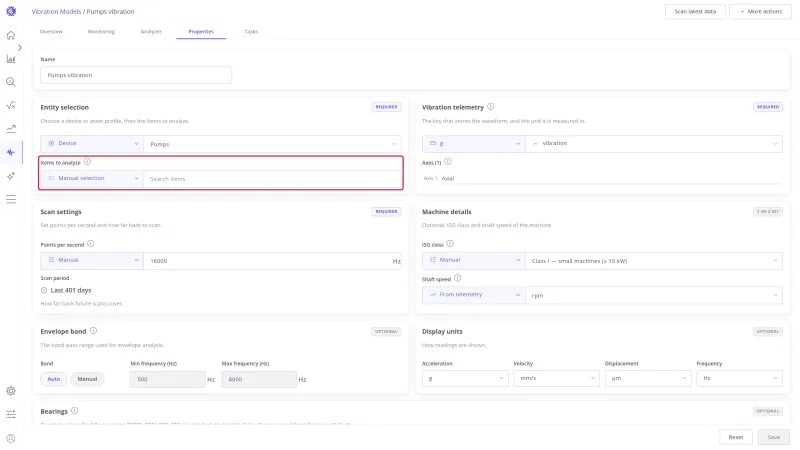Select Manual envelope band mode

pos(87,379)
